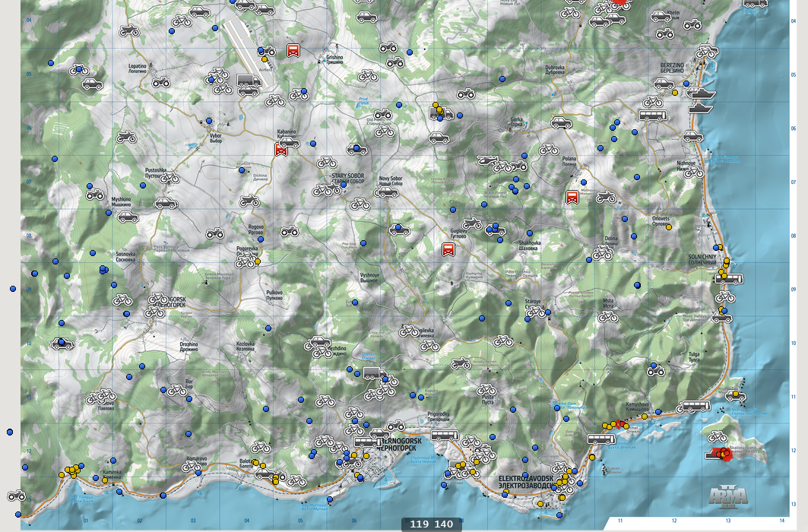
Task: Click the ELEKTROZAVODSK city label
Action: (x=525, y=482)
